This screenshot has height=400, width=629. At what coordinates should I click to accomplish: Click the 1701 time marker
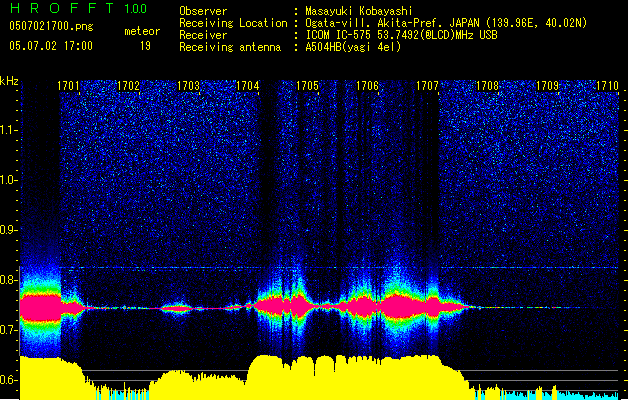pos(69,86)
